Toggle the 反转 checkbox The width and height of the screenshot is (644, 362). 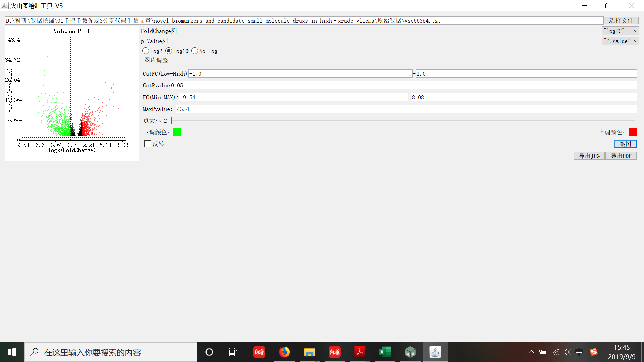148,144
